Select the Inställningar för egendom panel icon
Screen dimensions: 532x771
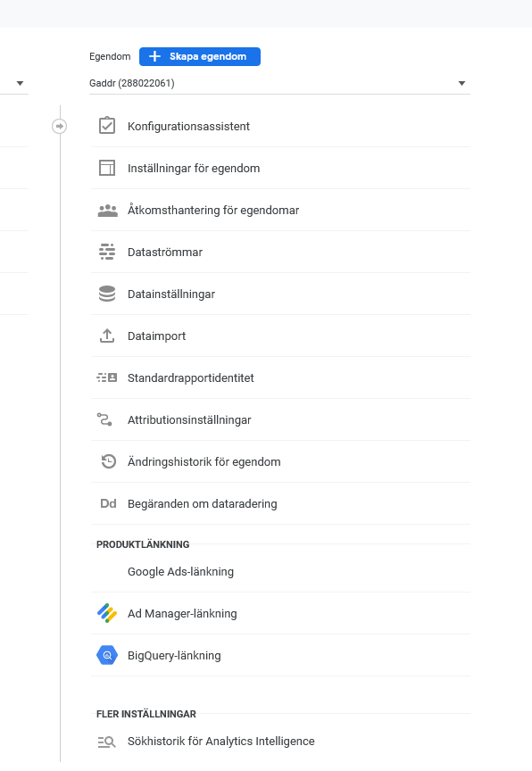(106, 168)
